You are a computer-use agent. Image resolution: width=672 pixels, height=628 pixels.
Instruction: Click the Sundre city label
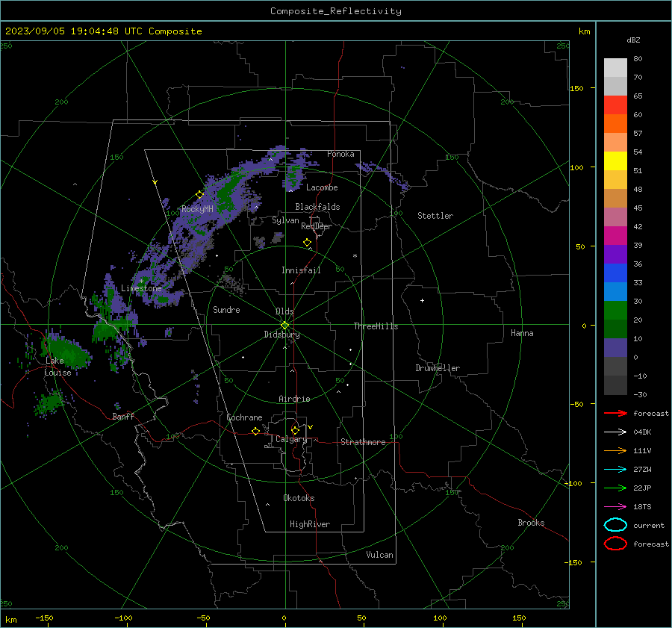[x=226, y=309]
